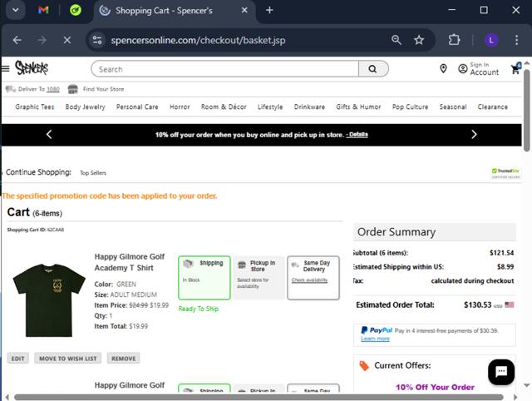Open Happy Gilmore Golf Academy T Shirt image
This screenshot has width=532, height=401.
[x=49, y=300]
